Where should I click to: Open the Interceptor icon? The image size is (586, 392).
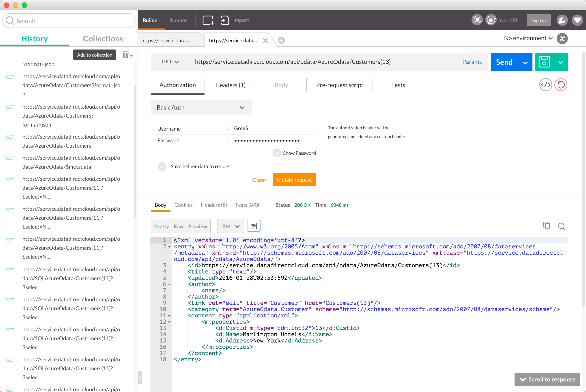point(476,20)
